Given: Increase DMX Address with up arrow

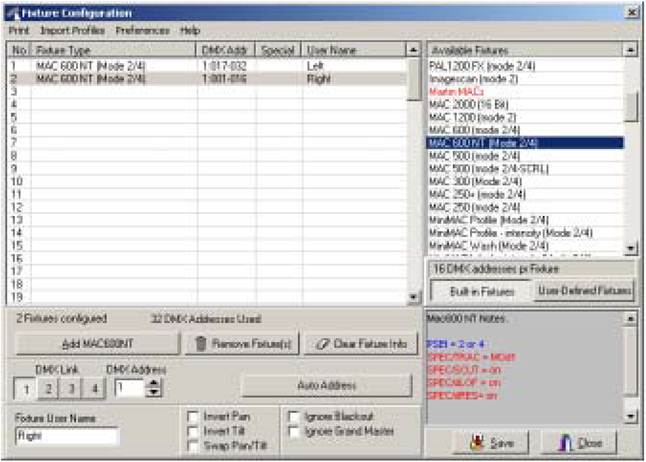Looking at the screenshot, I should tap(154, 383).
